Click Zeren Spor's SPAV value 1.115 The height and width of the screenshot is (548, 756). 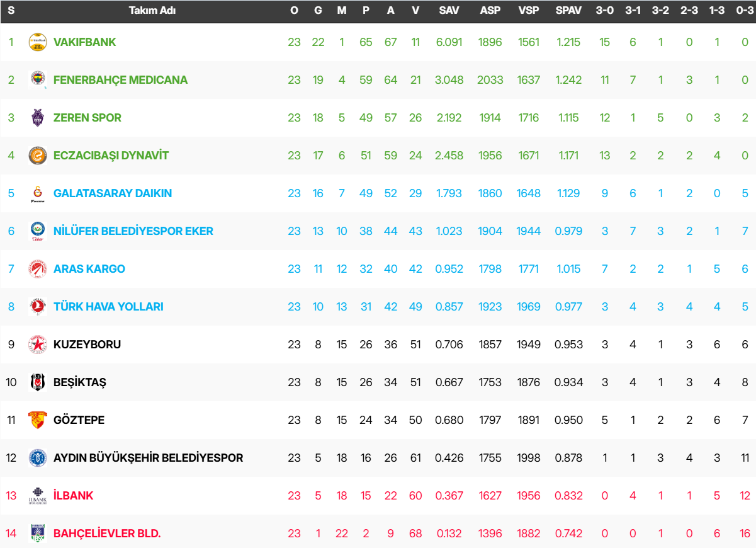pyautogui.click(x=568, y=118)
